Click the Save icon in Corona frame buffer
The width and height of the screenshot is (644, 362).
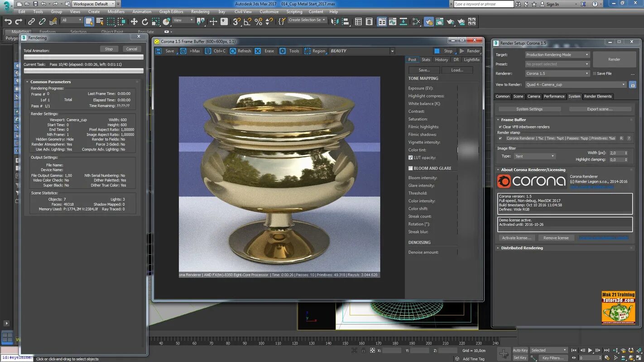[x=159, y=51]
